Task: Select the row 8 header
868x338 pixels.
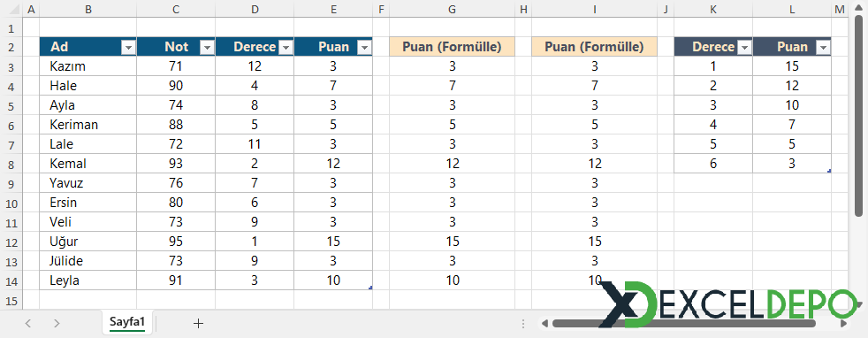Action: point(12,164)
